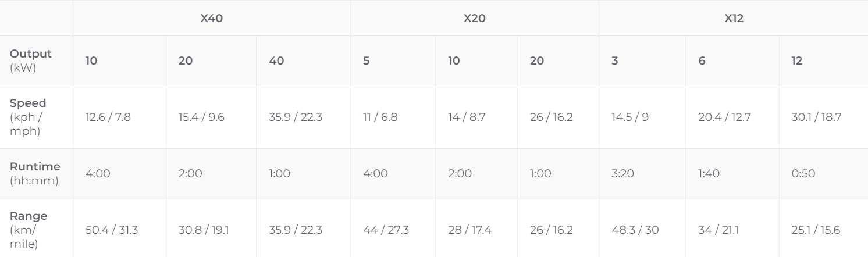868x257 pixels.
Task: Click the 12.6 / 7.8 speed cell
Action: tap(108, 117)
